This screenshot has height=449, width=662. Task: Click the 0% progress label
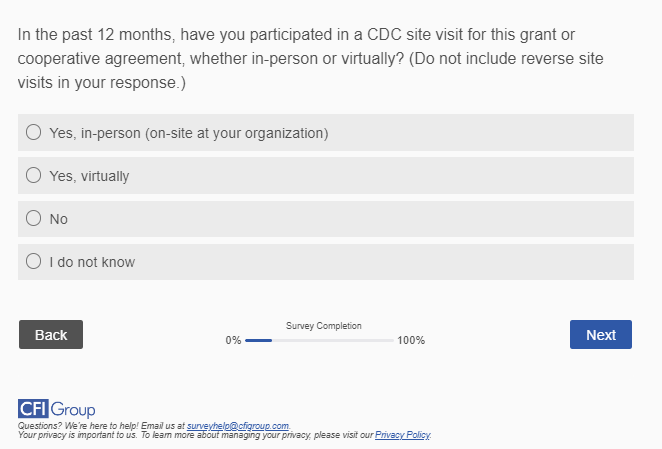[x=233, y=341]
